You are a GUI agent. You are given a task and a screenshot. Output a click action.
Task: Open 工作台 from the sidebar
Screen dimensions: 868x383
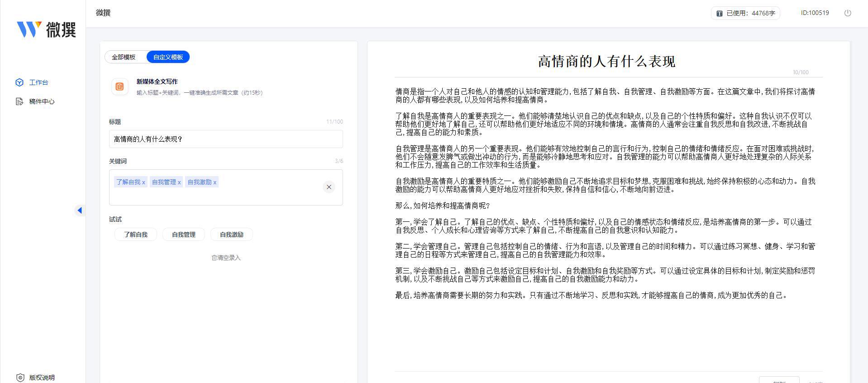point(38,82)
